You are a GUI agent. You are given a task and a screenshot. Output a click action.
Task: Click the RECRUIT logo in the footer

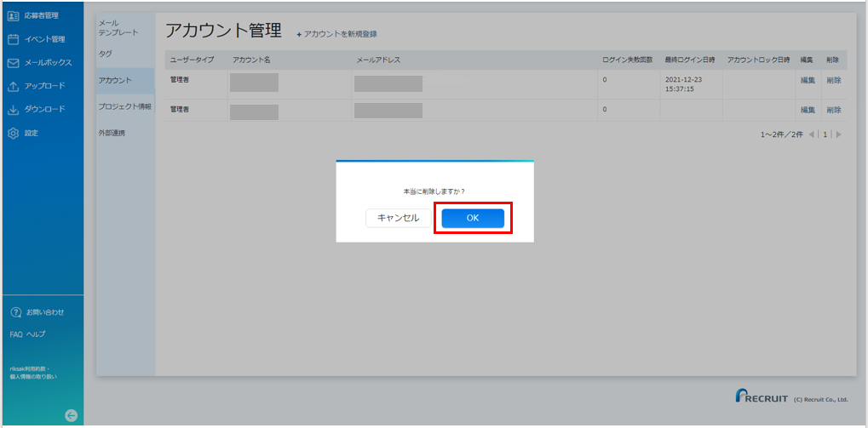762,396
